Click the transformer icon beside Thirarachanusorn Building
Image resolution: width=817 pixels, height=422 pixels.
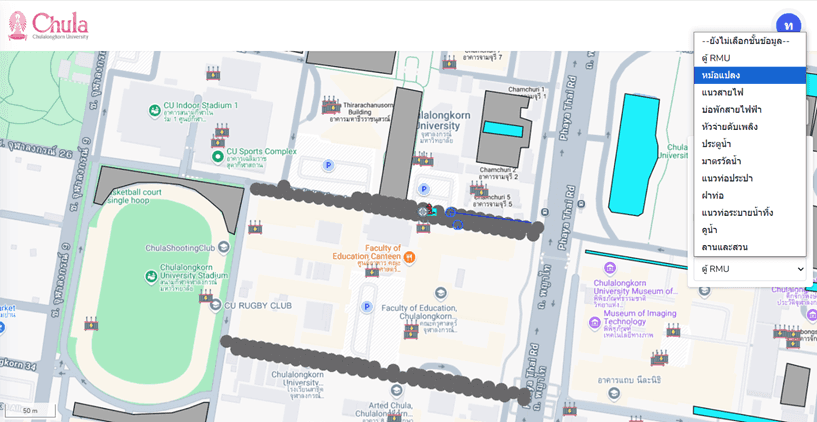[x=330, y=106]
